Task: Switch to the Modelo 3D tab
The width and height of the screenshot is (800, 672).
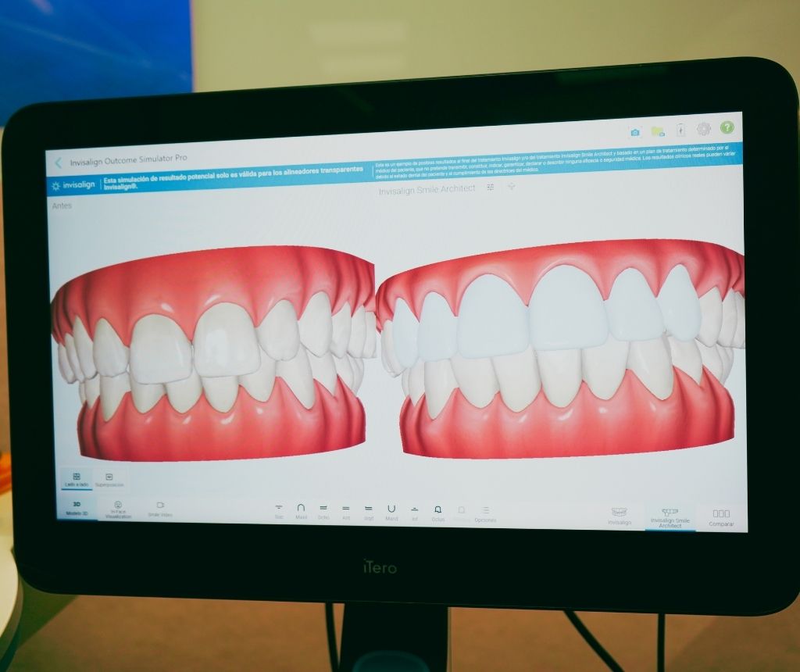Action: click(x=77, y=508)
